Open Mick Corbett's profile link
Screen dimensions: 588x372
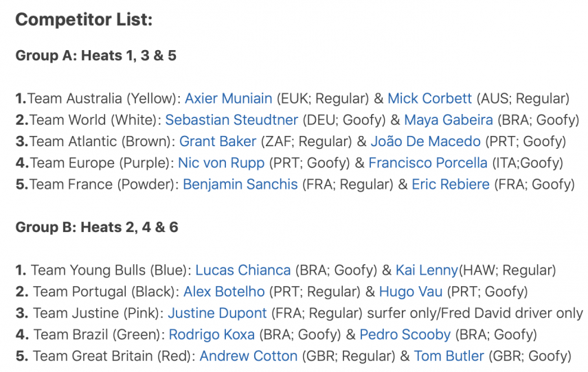click(x=429, y=99)
